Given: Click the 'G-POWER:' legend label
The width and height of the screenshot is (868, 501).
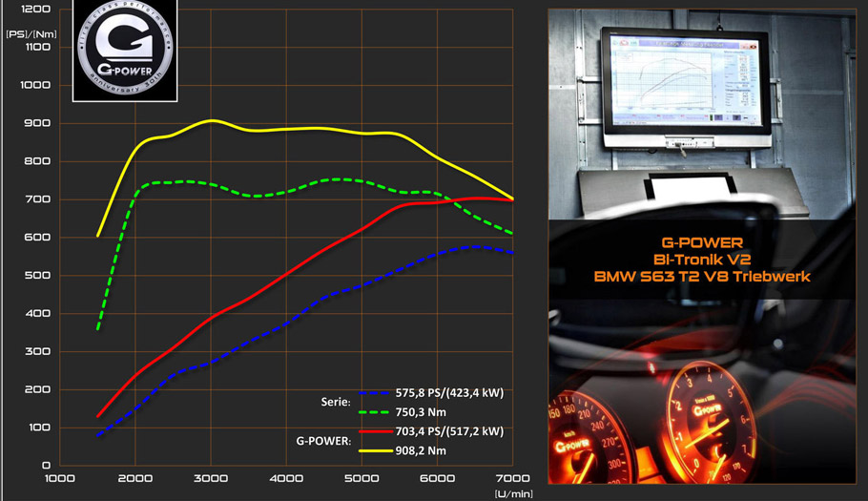Looking at the screenshot, I should click(x=324, y=441).
